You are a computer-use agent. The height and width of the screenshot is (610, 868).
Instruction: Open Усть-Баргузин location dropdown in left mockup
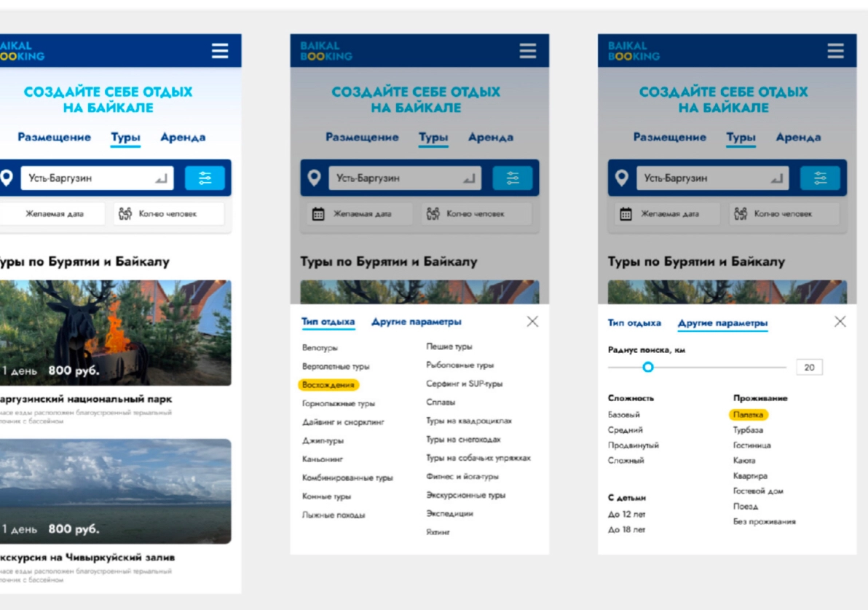point(98,178)
